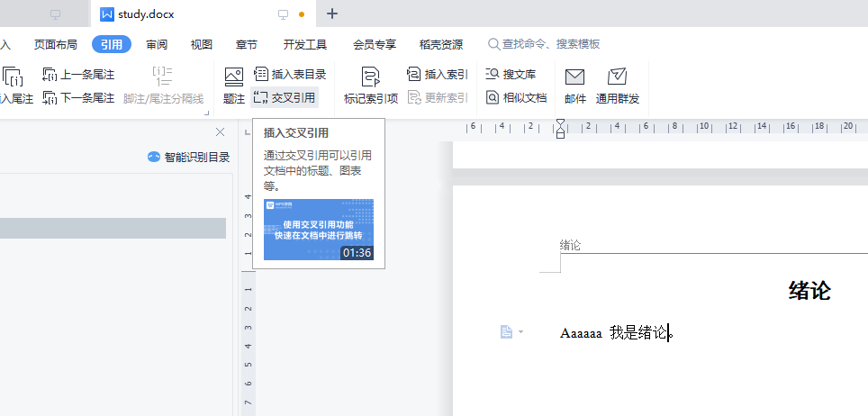Click the left indent box on ruler
Viewport: 868px width, 416px height.
click(560, 134)
